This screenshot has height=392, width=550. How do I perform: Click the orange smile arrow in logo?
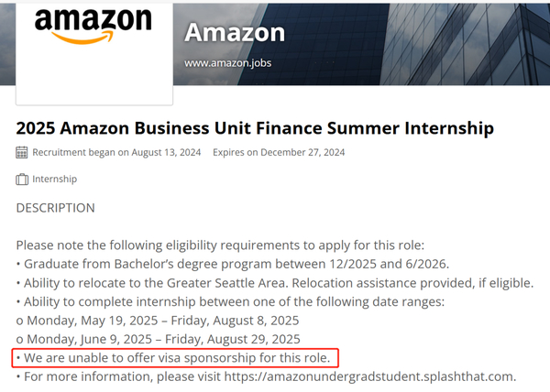(x=82, y=38)
